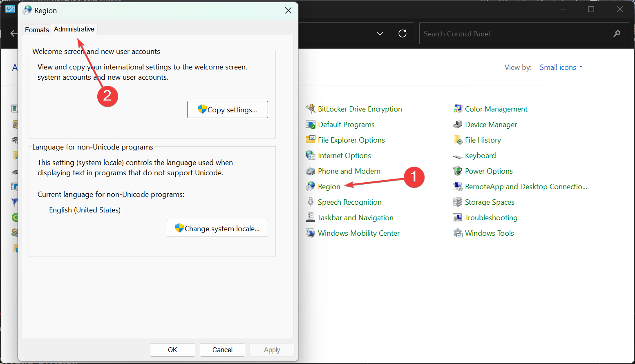Open Windows Mobility Center
The width and height of the screenshot is (635, 364).
358,233
